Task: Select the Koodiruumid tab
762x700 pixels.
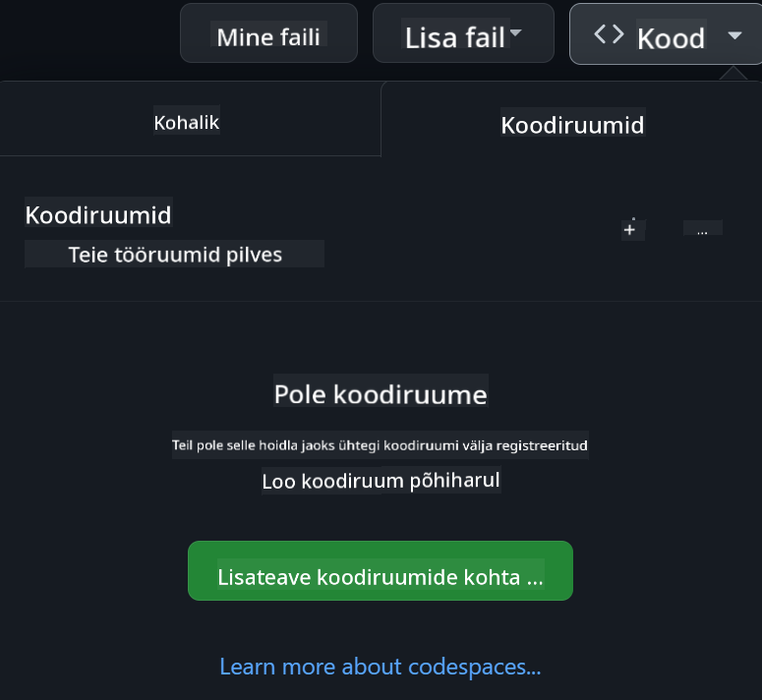Action: pos(572,125)
